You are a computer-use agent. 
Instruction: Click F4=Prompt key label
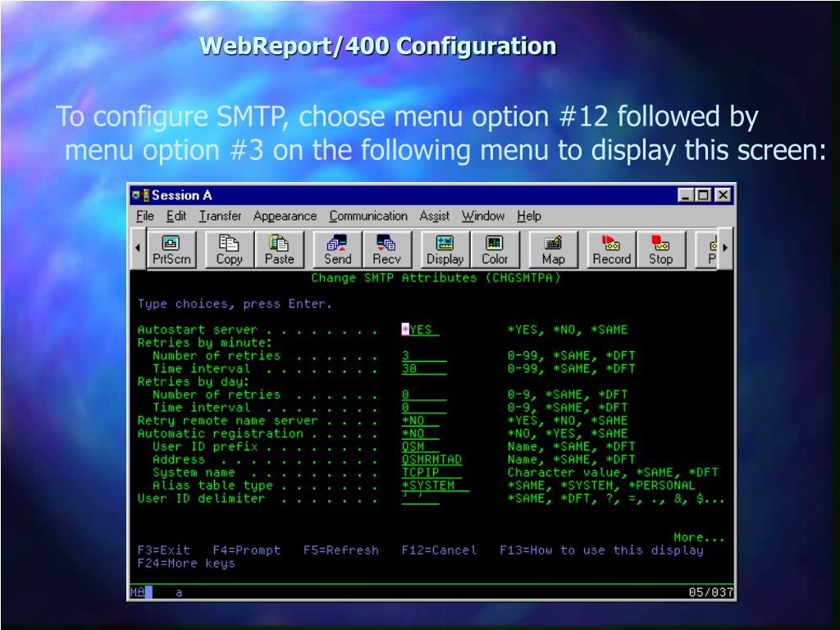(246, 550)
